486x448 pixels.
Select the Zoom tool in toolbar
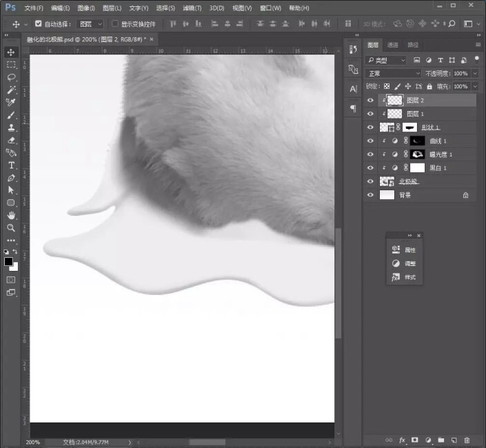[x=11, y=227]
